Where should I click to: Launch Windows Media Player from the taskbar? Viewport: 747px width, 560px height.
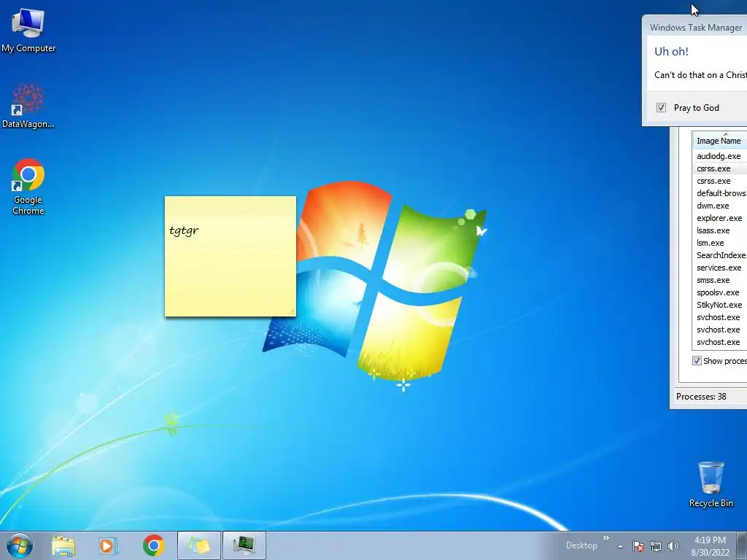(x=108, y=545)
